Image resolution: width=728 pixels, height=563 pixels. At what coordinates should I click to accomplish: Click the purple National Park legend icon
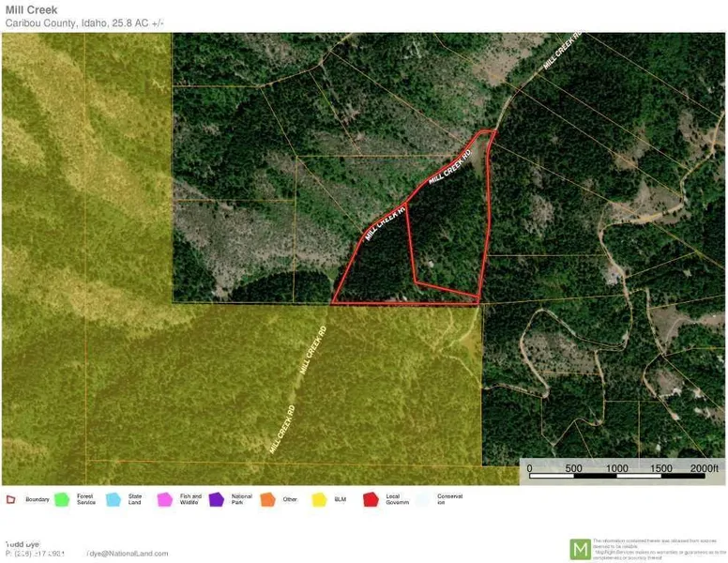coord(216,499)
